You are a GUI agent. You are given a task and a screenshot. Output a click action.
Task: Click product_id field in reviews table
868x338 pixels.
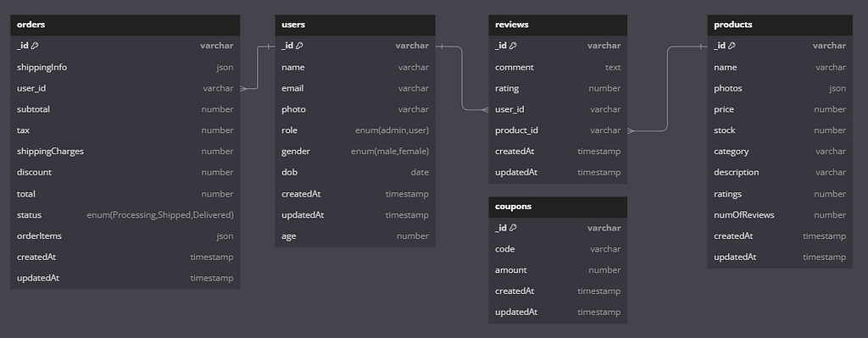point(558,130)
